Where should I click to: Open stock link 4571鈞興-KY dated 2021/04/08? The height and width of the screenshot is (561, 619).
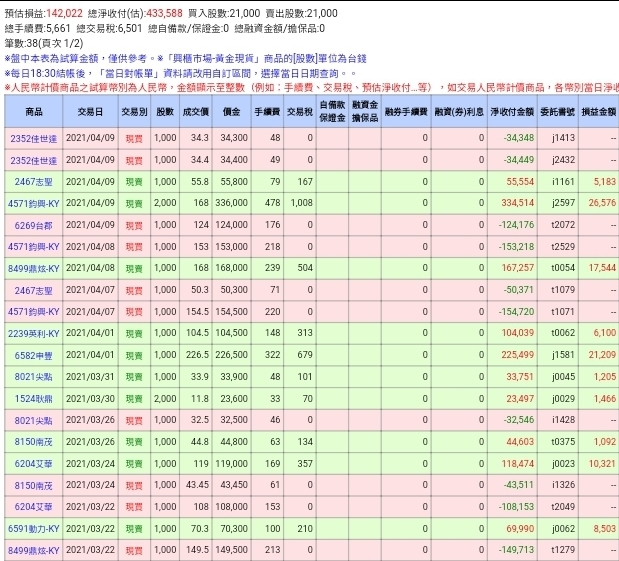[x=34, y=247]
